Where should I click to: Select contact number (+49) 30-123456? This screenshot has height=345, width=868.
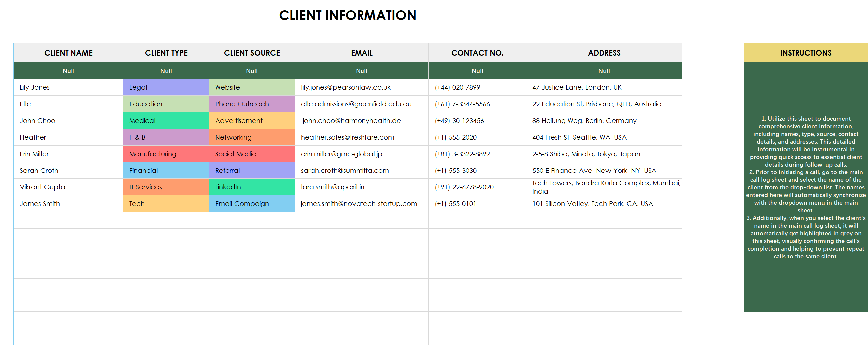click(x=477, y=121)
